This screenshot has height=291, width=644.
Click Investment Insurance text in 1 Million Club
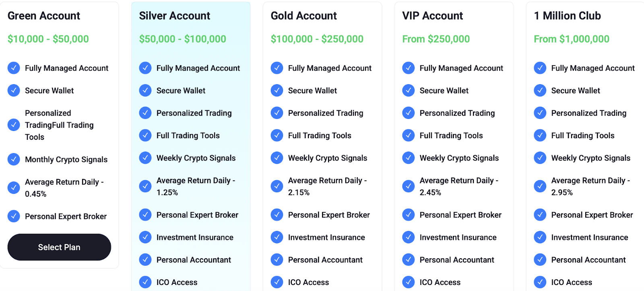pyautogui.click(x=590, y=237)
